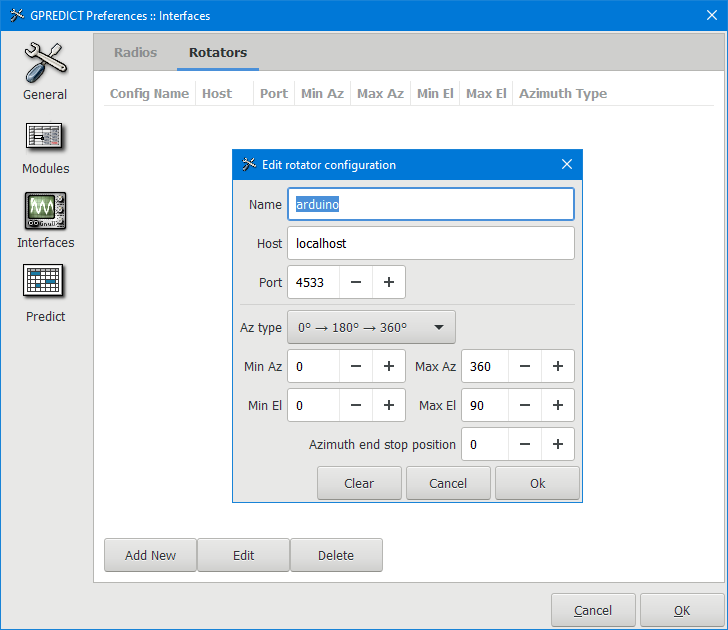The width and height of the screenshot is (728, 630).
Task: Increase the Port number
Action: 389,282
